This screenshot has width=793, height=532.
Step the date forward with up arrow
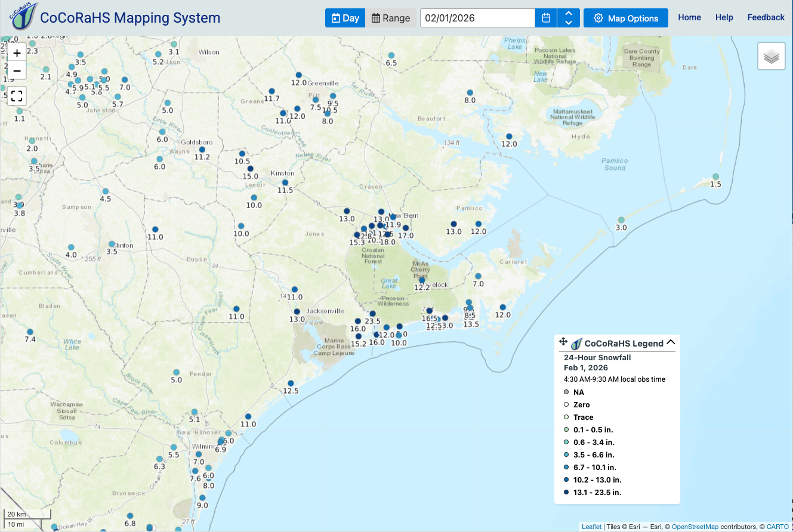coord(569,14)
